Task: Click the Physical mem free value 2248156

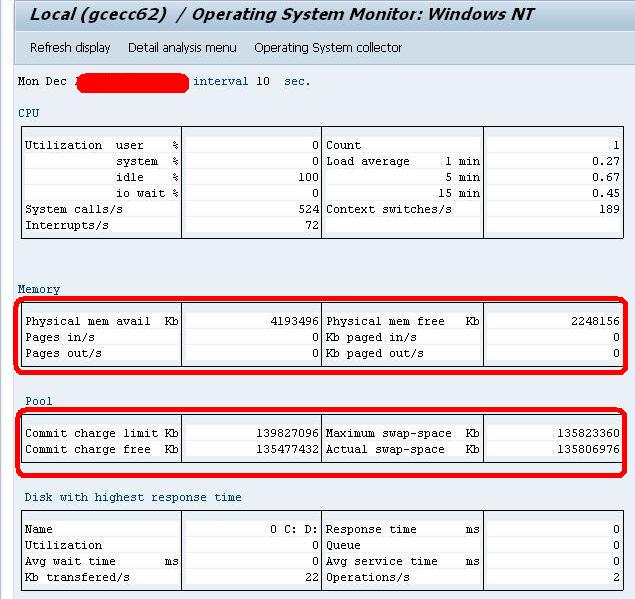Action: pyautogui.click(x=595, y=321)
